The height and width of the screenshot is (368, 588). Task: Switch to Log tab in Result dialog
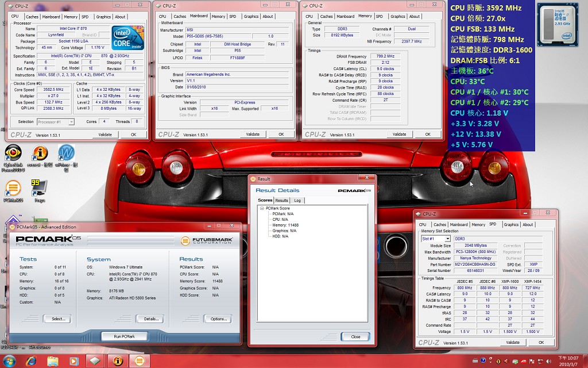297,200
